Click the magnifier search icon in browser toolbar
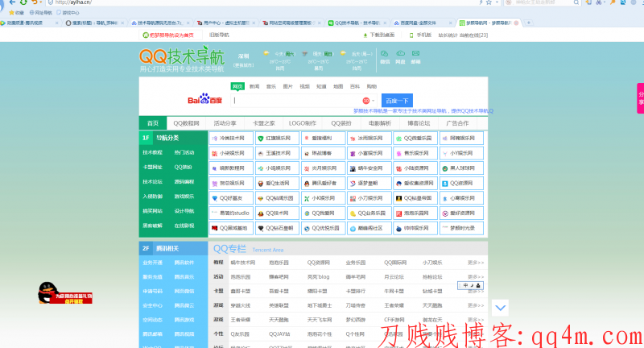Image resolution: width=644 pixels, height=348 pixels. [x=576, y=2]
